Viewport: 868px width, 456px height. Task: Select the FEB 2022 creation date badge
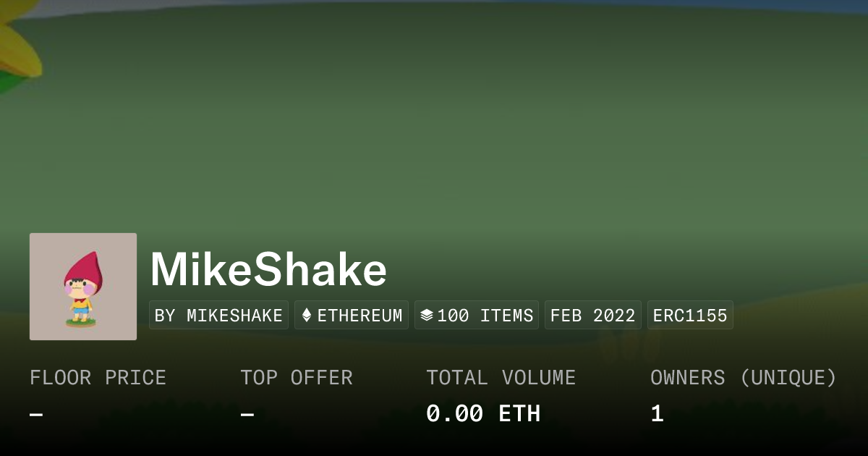click(592, 316)
